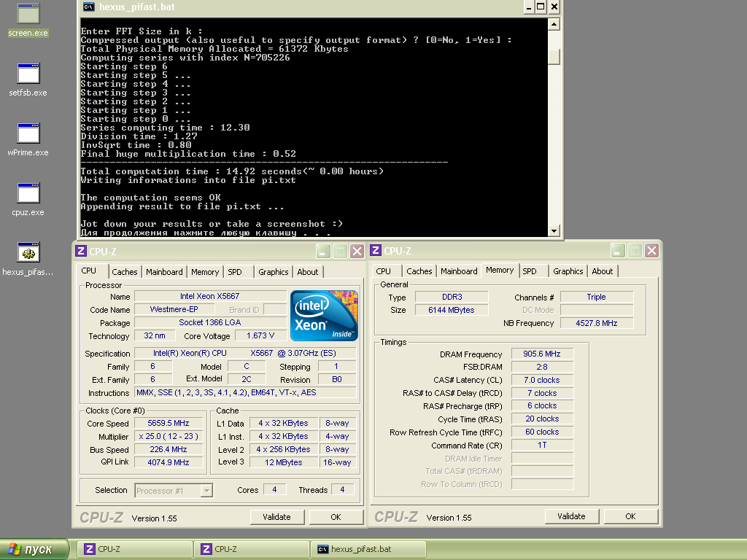Click OK in right CPU-Z window
The height and width of the screenshot is (560, 747).
(630, 517)
